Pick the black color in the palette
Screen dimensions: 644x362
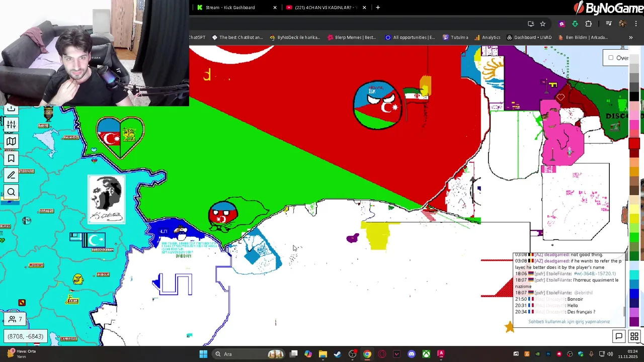(634, 97)
